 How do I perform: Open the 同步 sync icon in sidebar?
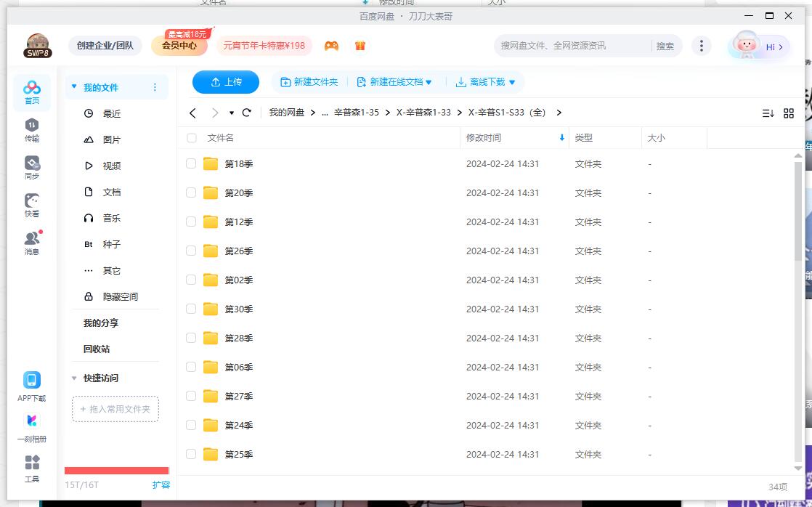(32, 167)
